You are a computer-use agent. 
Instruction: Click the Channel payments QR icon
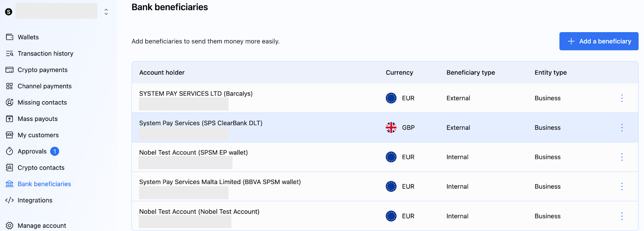pyautogui.click(x=10, y=86)
